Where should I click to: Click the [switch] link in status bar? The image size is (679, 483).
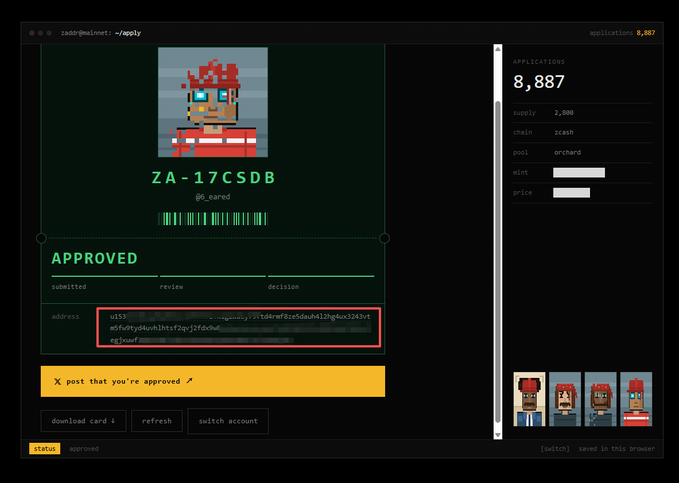click(555, 449)
